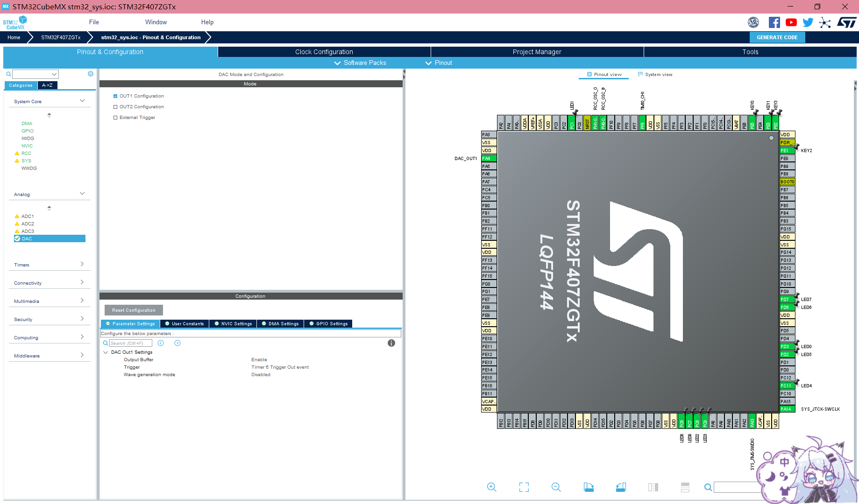Switch to the Clock Configuration tab

coord(324,52)
